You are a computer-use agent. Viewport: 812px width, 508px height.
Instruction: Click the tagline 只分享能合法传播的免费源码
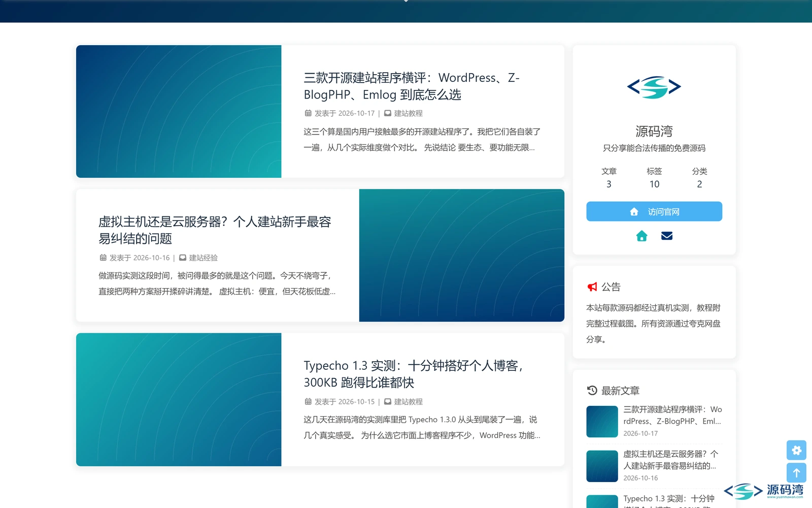pos(654,148)
